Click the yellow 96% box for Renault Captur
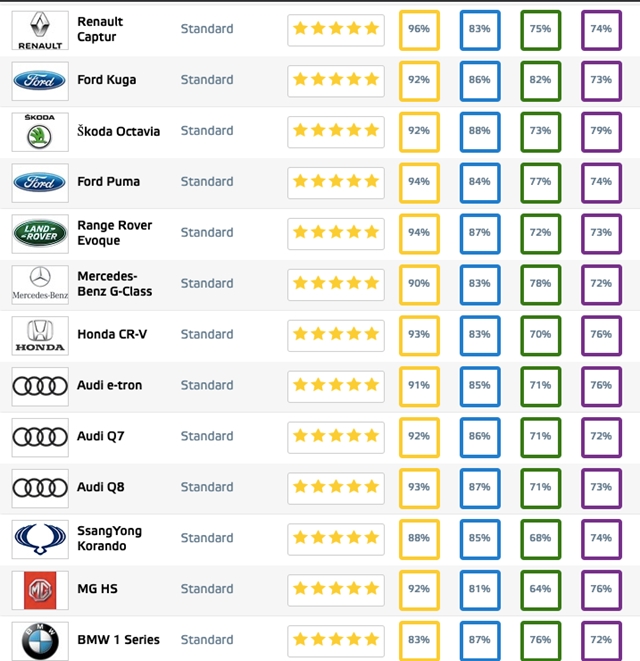 point(419,30)
